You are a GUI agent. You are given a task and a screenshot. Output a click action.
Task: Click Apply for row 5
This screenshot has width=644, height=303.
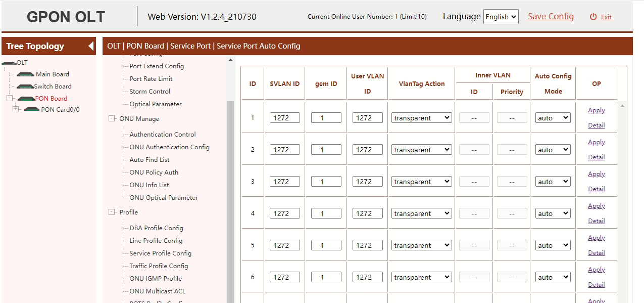coord(597,238)
